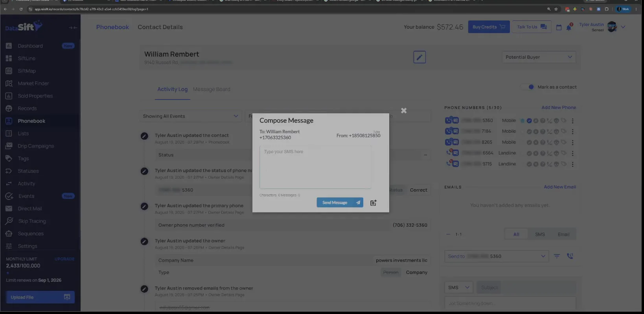The height and width of the screenshot is (314, 644).
Task: Click the Send Message button
Action: click(x=340, y=203)
